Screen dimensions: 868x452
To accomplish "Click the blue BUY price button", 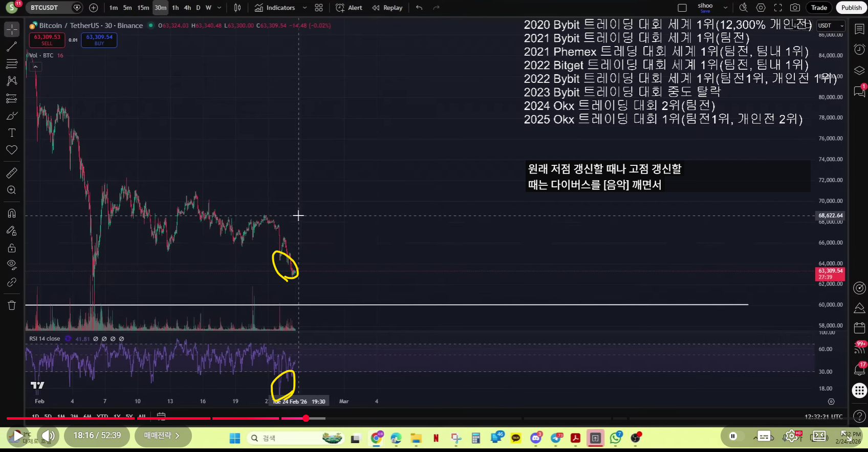I will [x=99, y=40].
